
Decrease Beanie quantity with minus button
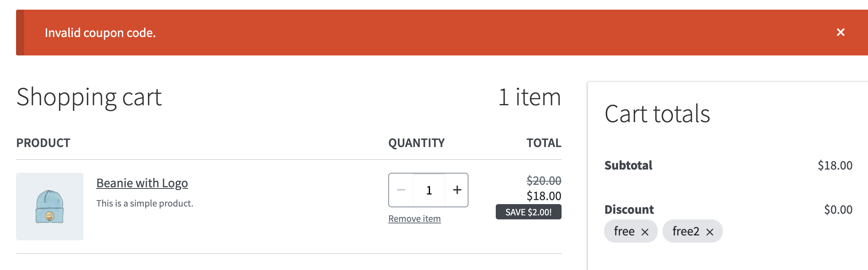tap(400, 190)
